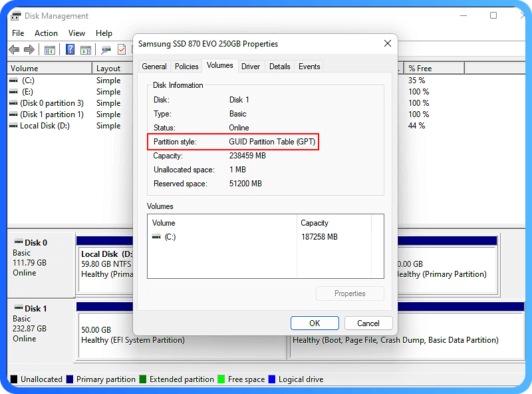Viewport: 532px width, 394px height.
Task: Click the 44 % free value for D:
Action: pyautogui.click(x=417, y=126)
